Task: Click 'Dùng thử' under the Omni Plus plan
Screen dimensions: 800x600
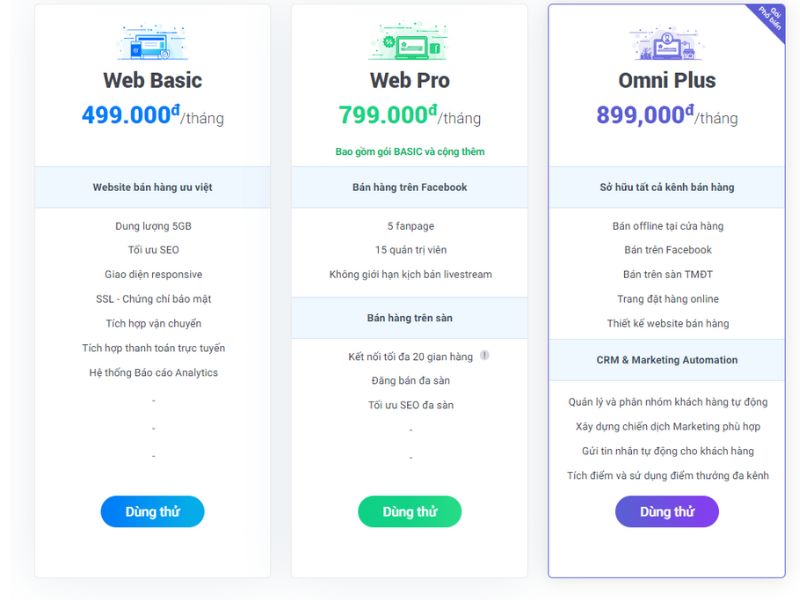Action: pyautogui.click(x=666, y=511)
